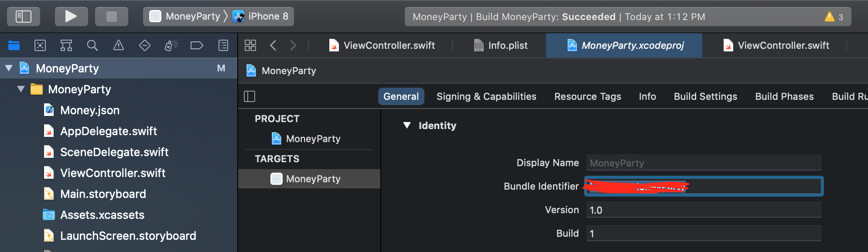868x252 pixels.
Task: Open Build Phases tab
Action: [x=784, y=96]
